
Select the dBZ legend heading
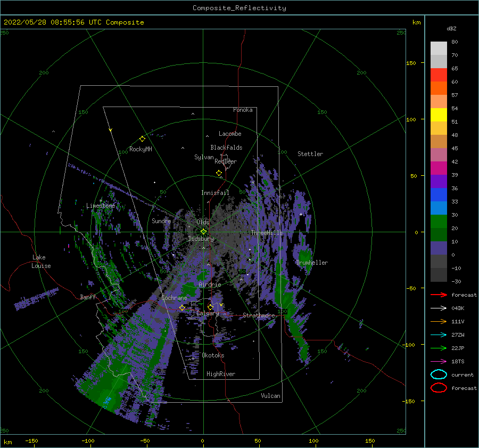click(451, 28)
